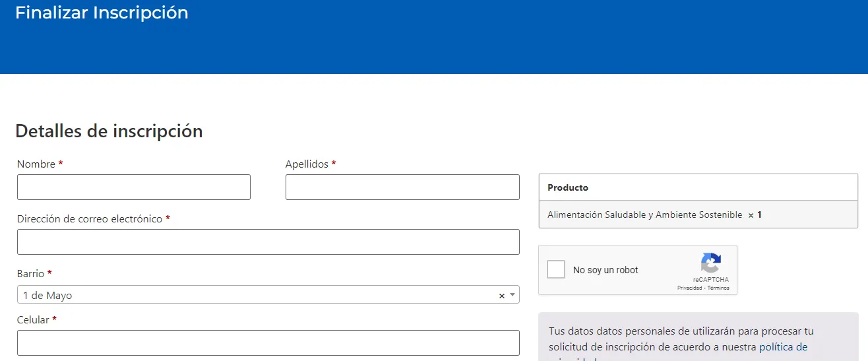Click the Nombre input field
The image size is (868, 361).
134,187
